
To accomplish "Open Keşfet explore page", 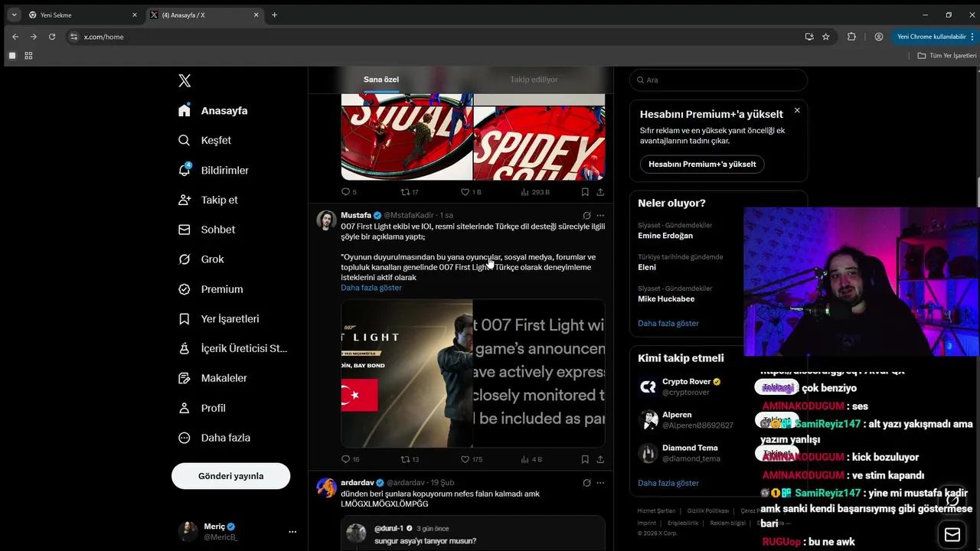I will [204, 140].
